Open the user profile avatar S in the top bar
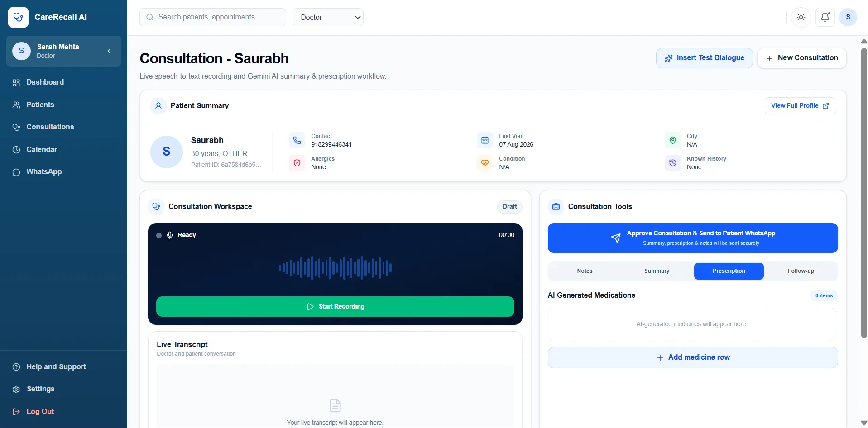The height and width of the screenshot is (428, 868). tap(848, 17)
